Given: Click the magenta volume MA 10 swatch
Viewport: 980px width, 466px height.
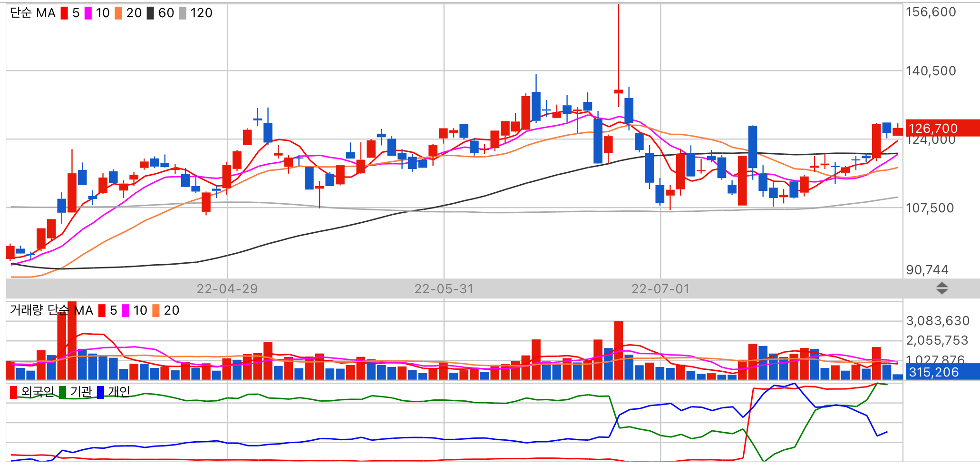Looking at the screenshot, I should [x=126, y=311].
